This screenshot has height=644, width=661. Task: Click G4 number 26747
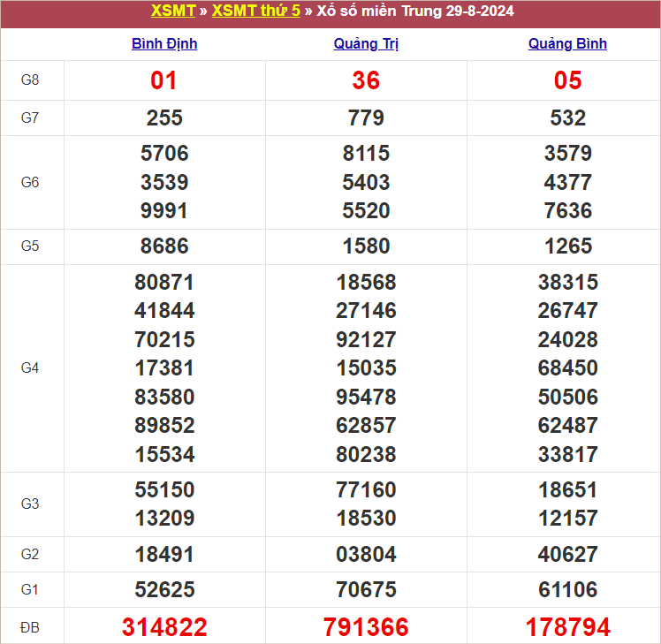[568, 311]
